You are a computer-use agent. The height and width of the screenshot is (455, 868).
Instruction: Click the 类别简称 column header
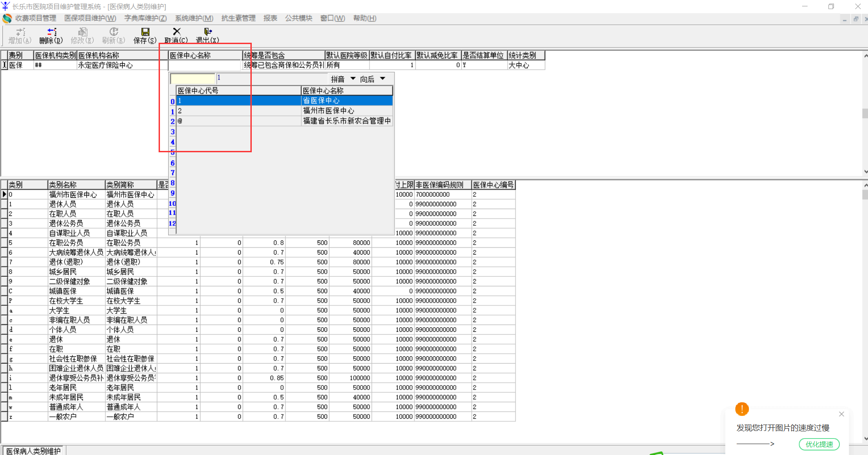click(131, 185)
